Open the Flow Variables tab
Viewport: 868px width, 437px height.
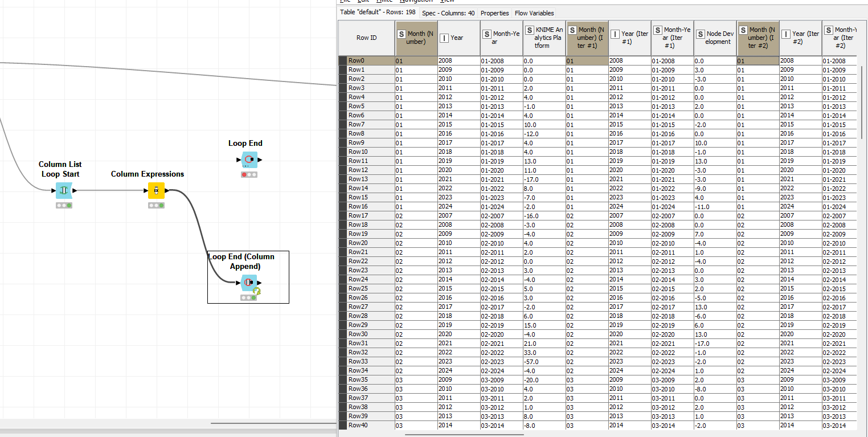534,13
